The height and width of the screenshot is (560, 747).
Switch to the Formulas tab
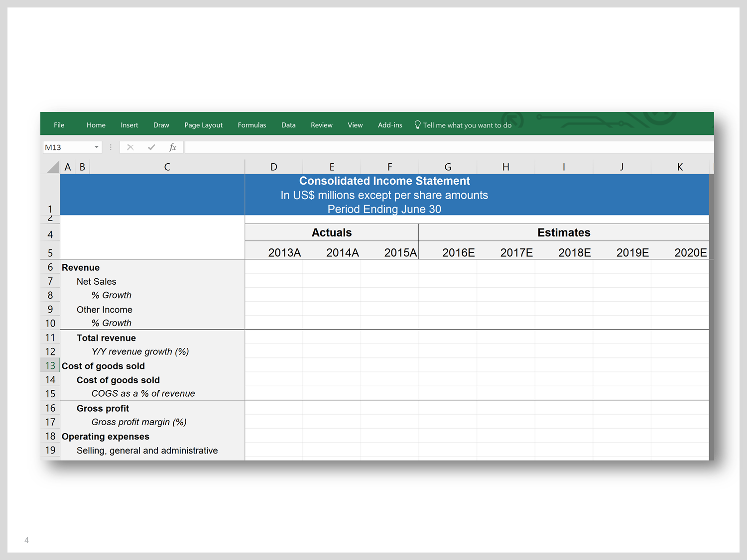251,125
